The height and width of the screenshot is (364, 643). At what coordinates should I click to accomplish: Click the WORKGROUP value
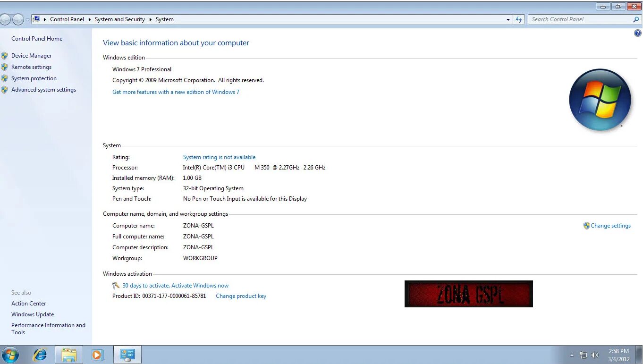[x=200, y=258]
